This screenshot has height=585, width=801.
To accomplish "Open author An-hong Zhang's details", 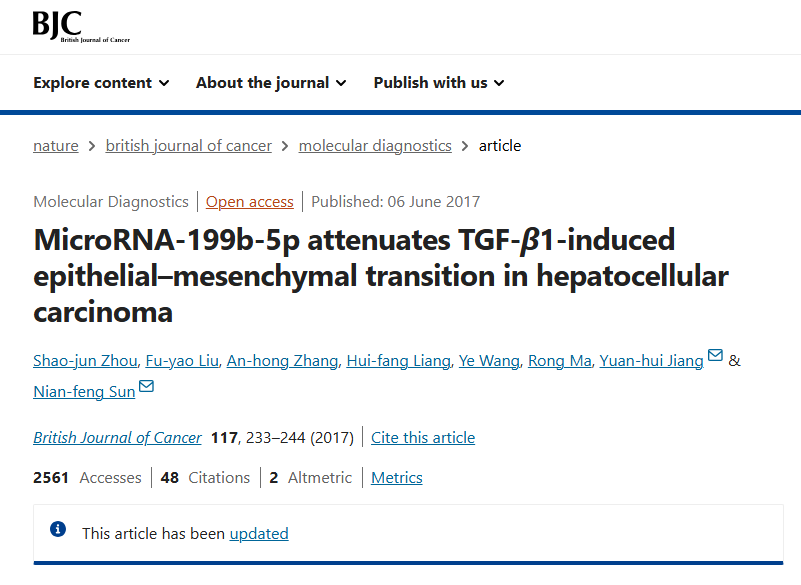I will tap(282, 361).
